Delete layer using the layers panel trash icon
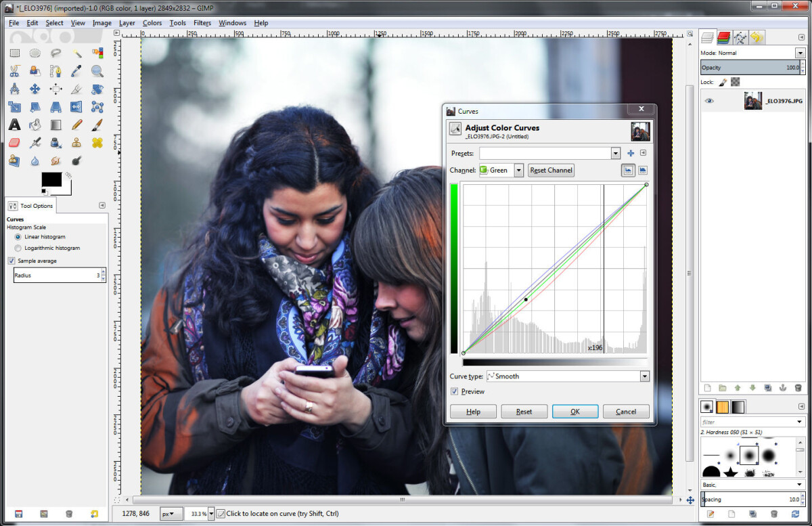Screen dimensions: 812x526 point(798,388)
